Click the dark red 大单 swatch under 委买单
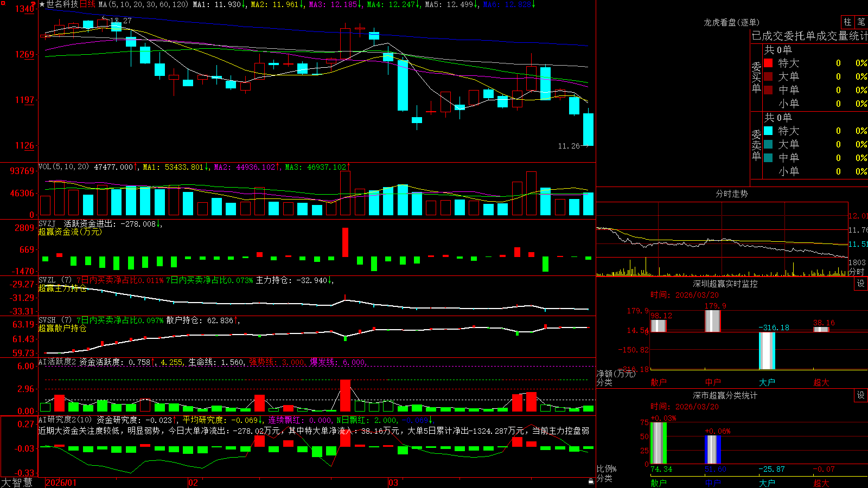 pyautogui.click(x=768, y=76)
